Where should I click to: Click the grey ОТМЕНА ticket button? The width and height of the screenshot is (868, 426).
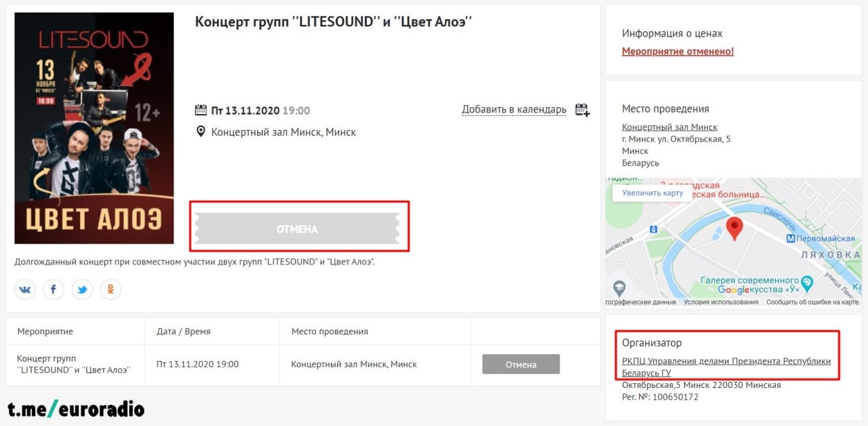point(297,229)
